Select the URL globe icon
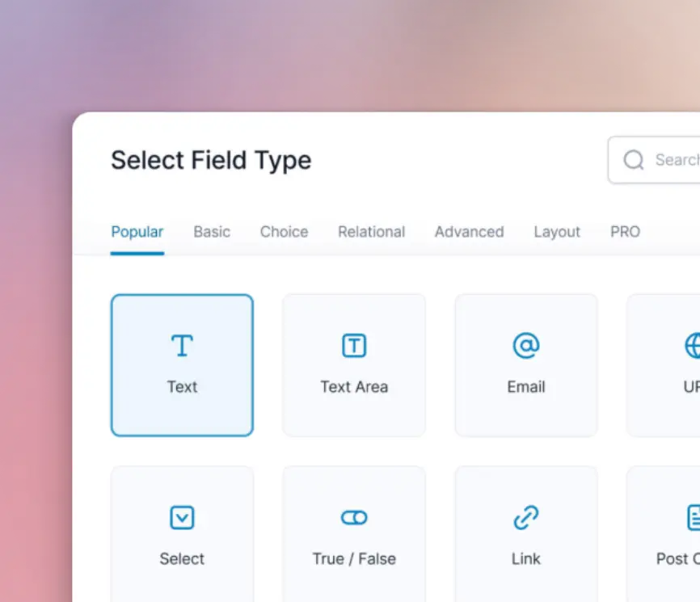 pyautogui.click(x=693, y=345)
